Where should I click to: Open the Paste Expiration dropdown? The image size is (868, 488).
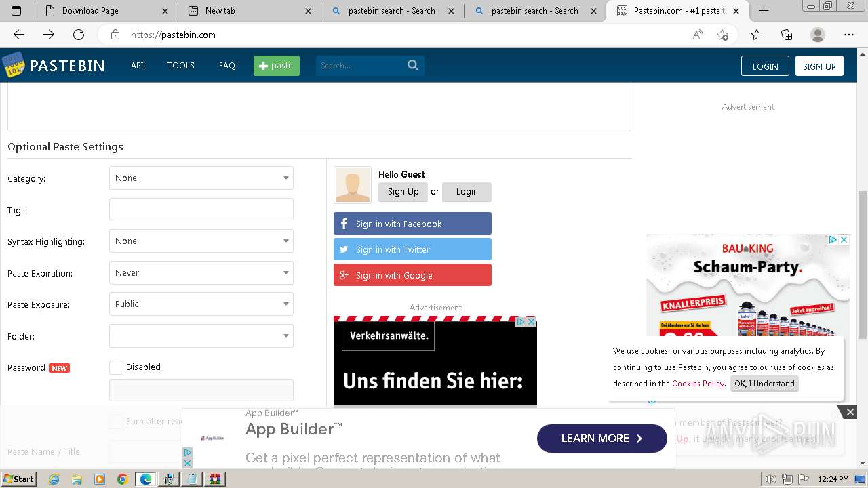coord(201,273)
